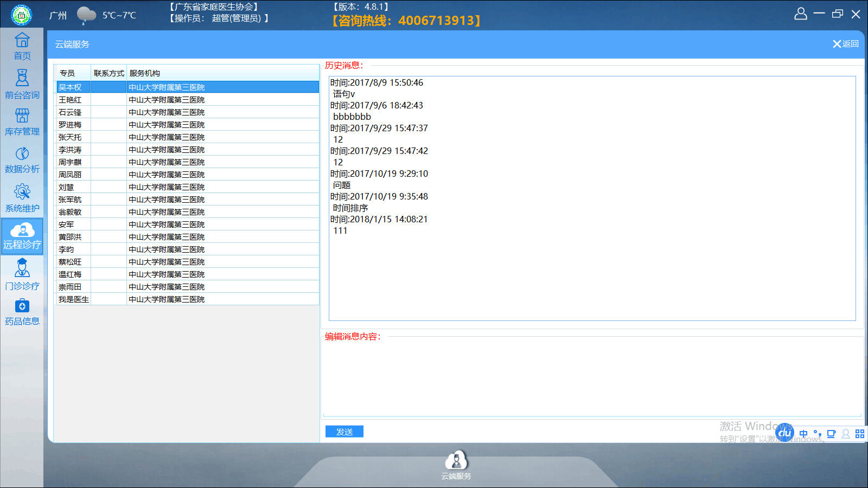Select specialist row 李昀

click(188, 249)
